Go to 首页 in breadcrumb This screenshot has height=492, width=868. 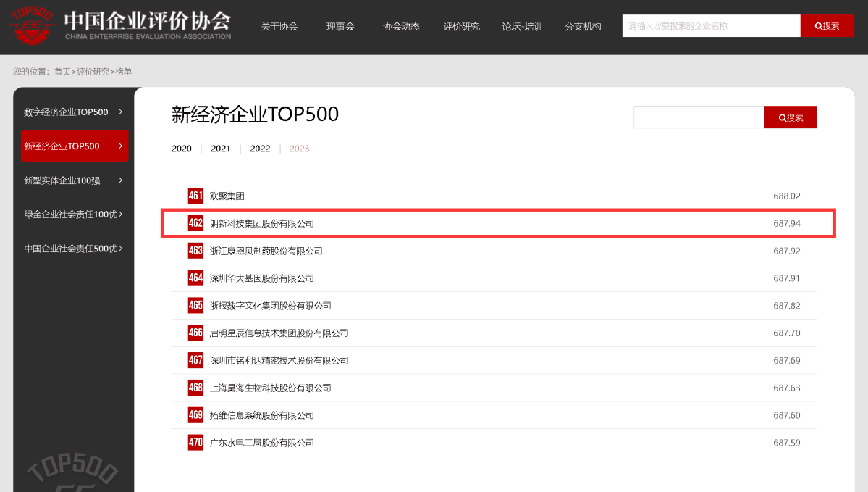pos(62,72)
